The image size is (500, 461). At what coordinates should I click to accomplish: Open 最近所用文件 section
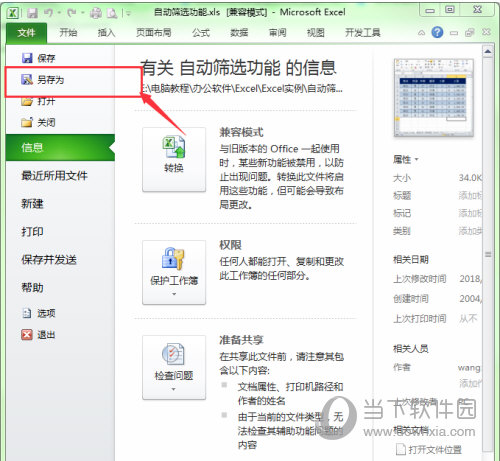[54, 175]
